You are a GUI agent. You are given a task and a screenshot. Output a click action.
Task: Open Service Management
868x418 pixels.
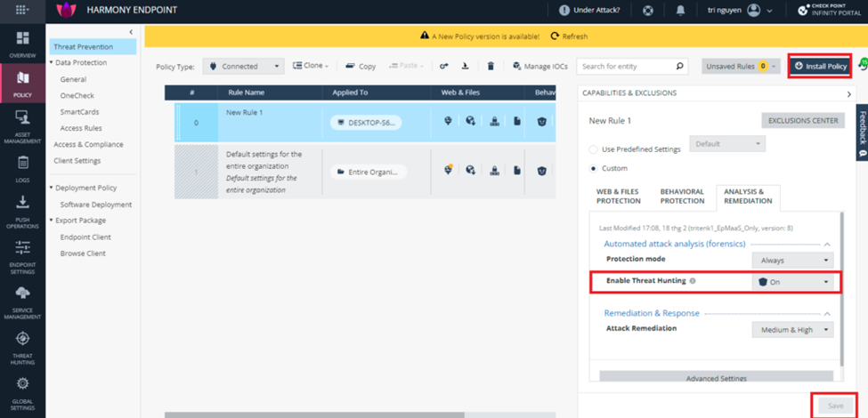coord(22,302)
